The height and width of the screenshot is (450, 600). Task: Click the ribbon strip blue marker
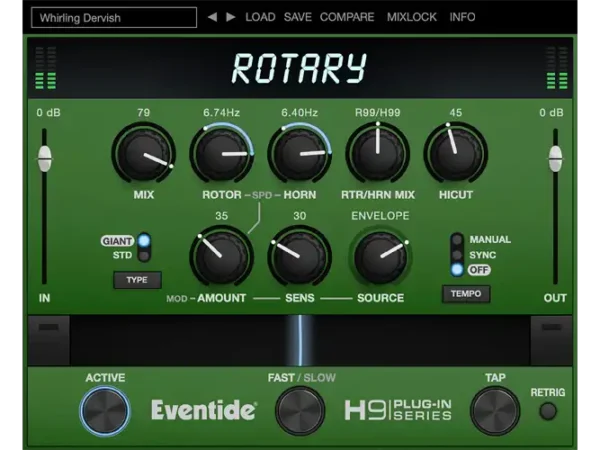pos(300,340)
